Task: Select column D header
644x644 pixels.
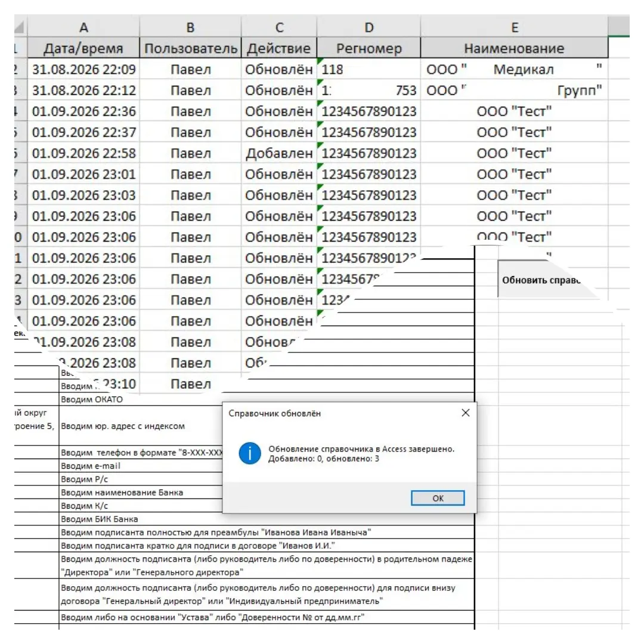Action: [369, 27]
